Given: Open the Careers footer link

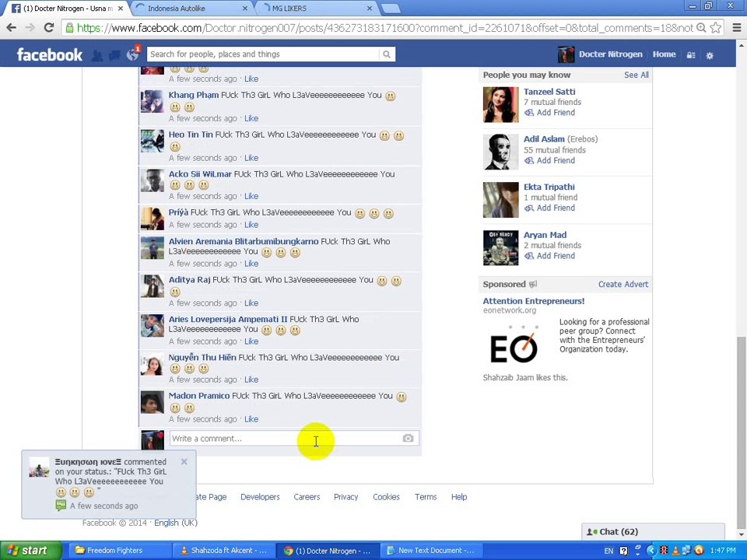Looking at the screenshot, I should tap(307, 497).
